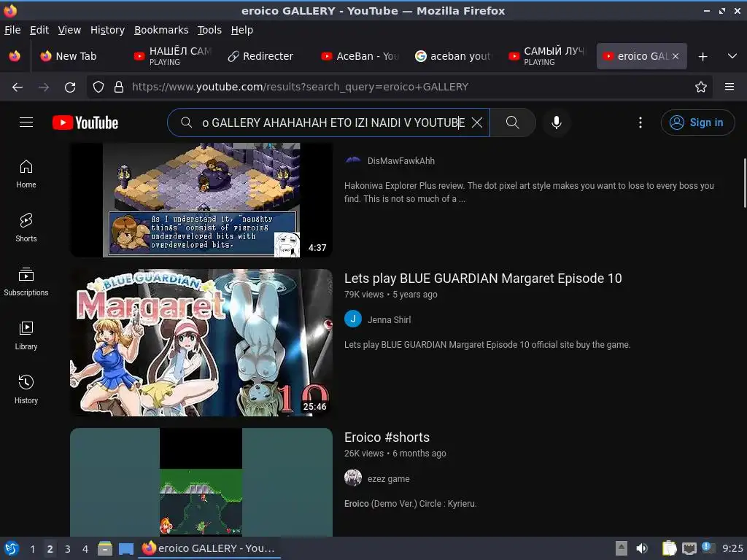Switch to workspace 3
747x560 pixels.
[x=68, y=548]
